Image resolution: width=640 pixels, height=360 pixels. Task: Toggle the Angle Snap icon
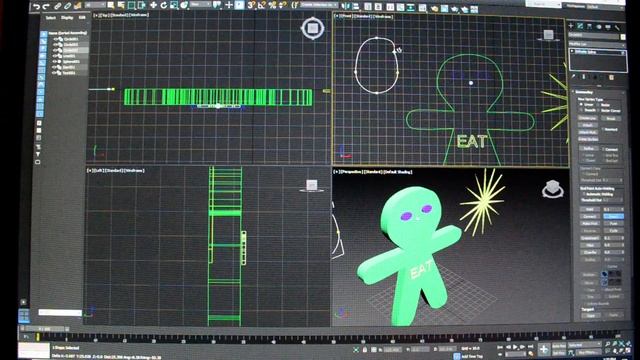point(261,5)
